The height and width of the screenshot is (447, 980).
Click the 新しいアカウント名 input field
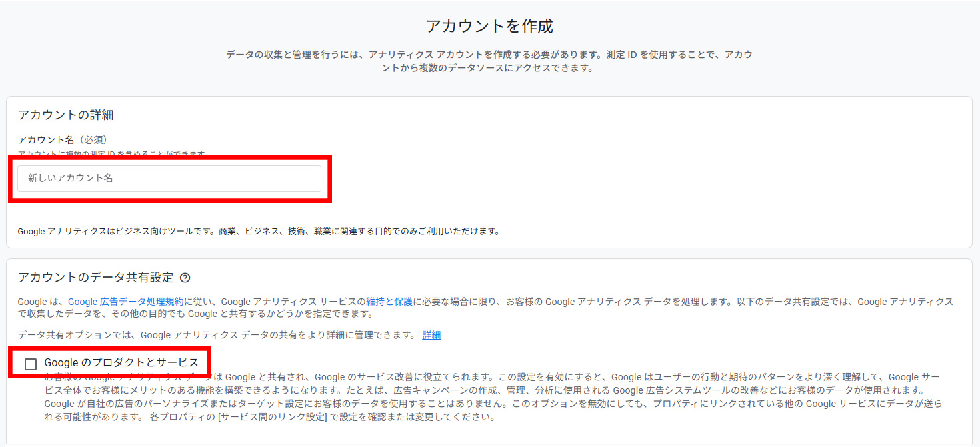click(169, 179)
